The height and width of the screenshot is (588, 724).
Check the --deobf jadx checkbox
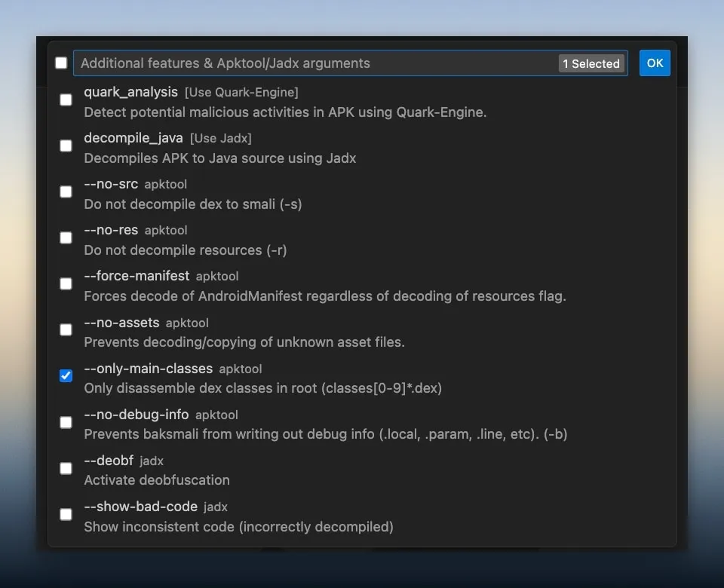pyautogui.click(x=66, y=468)
